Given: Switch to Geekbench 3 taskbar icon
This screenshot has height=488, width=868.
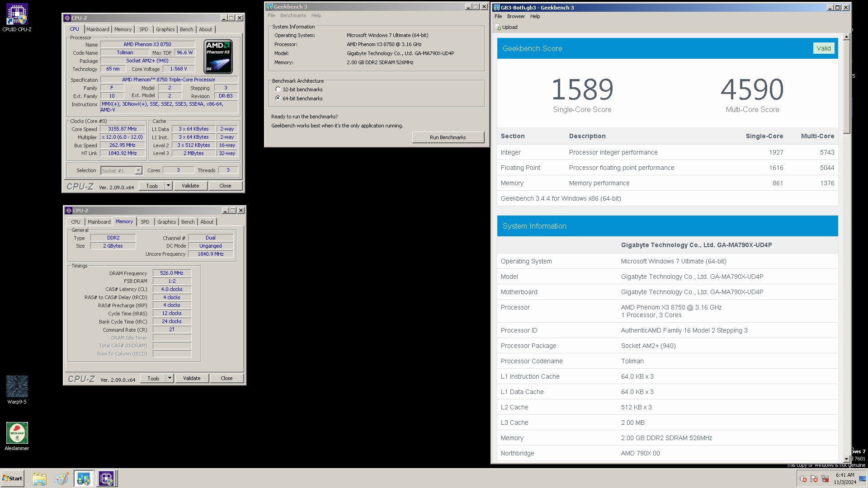Looking at the screenshot, I should [x=84, y=479].
